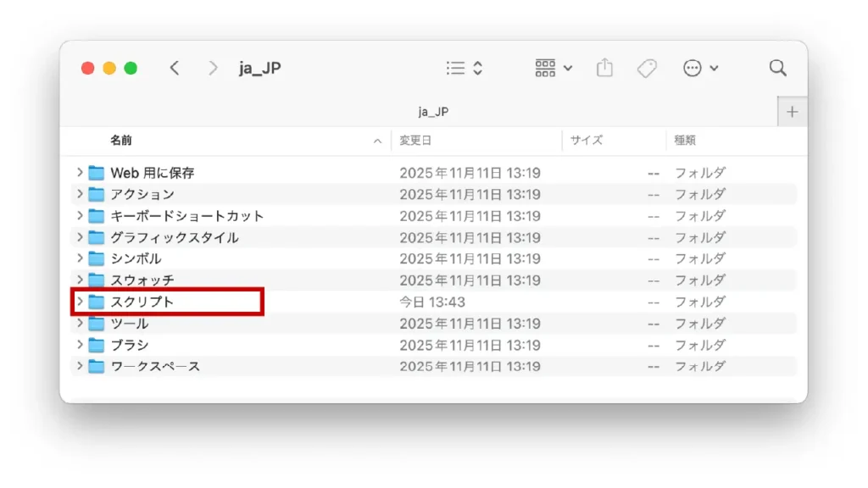Select the アクション folder icon
868x488 pixels.
[x=96, y=194]
